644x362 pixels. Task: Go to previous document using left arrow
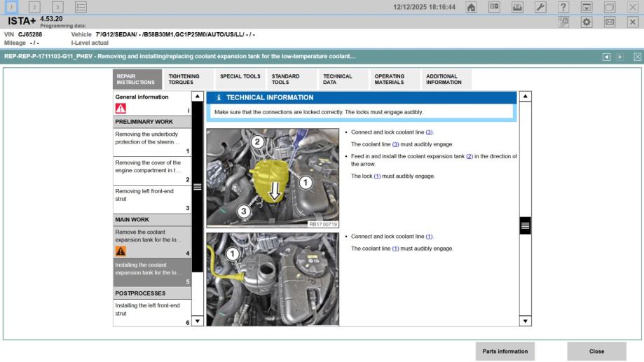tap(607, 56)
